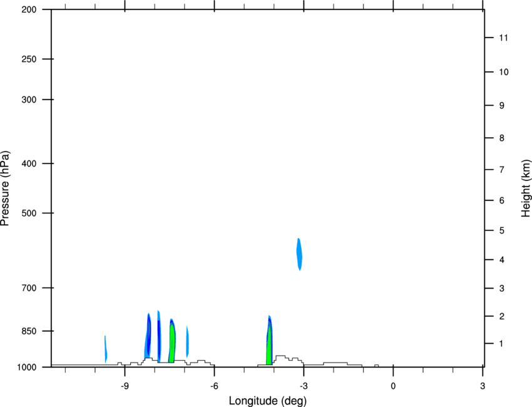Pick the 9 km height label
The width and height of the screenshot is (532, 407).
(502, 106)
